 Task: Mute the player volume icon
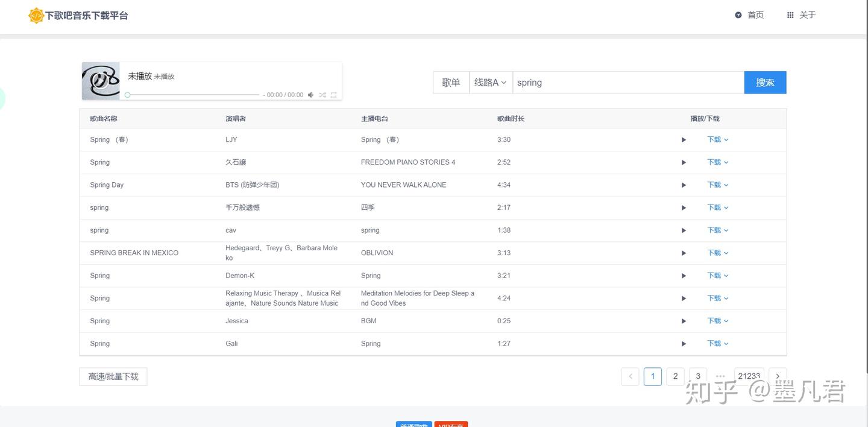311,95
